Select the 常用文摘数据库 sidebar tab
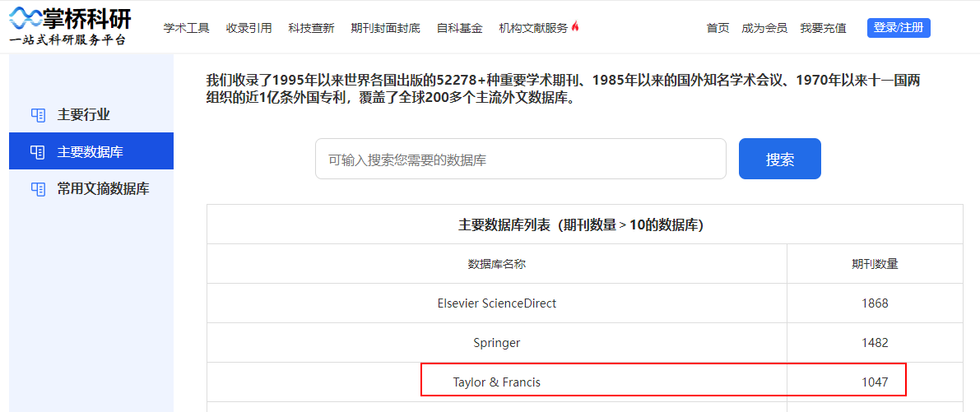The image size is (980, 412). tap(91, 188)
